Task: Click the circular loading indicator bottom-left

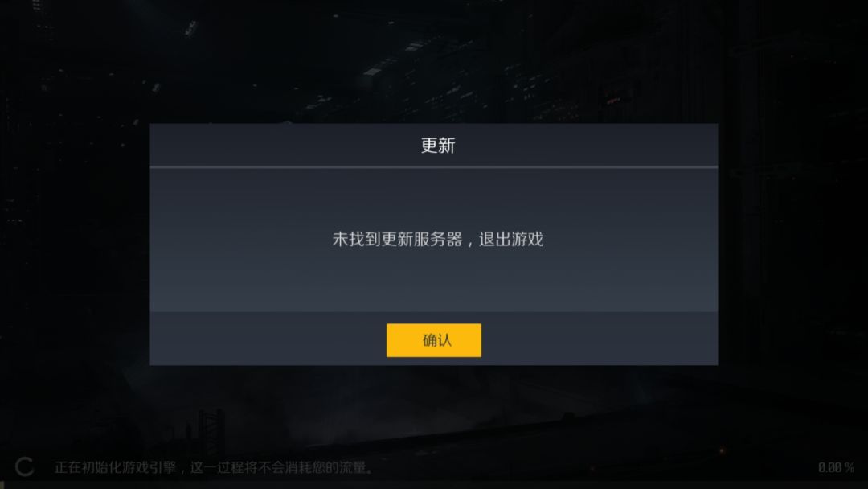Action: (x=24, y=466)
